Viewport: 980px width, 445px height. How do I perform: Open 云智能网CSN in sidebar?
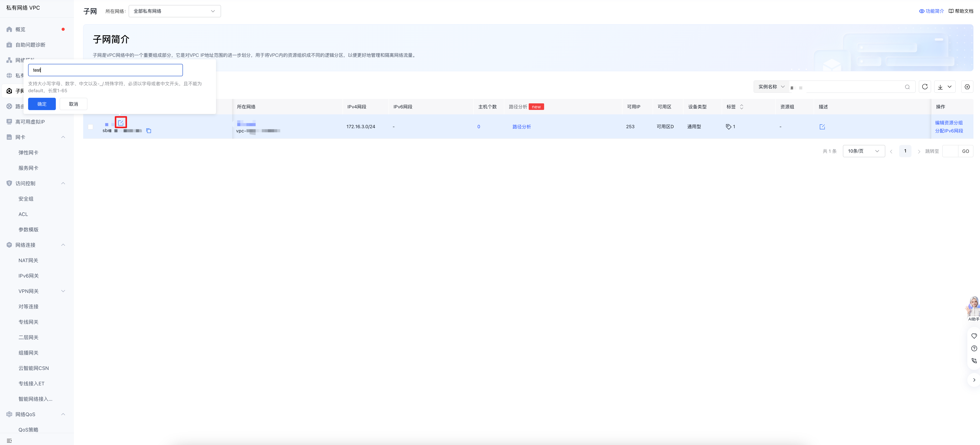coord(34,368)
